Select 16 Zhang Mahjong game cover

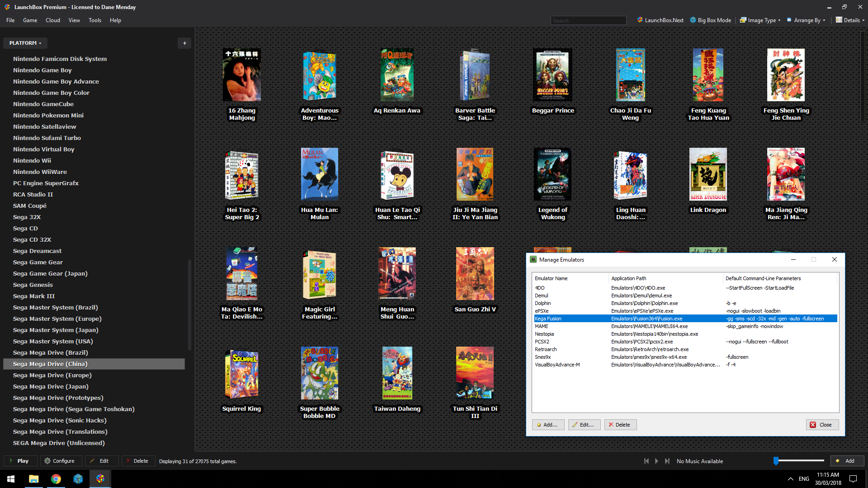[242, 75]
